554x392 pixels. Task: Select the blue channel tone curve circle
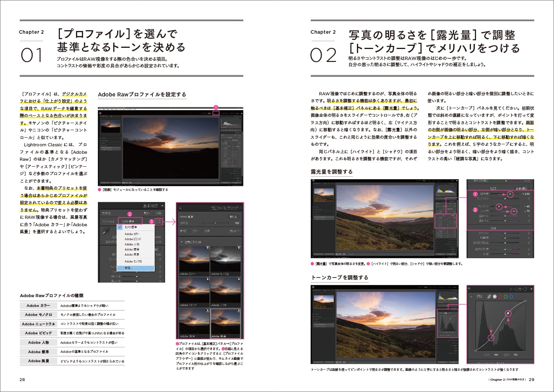tap(511, 297)
